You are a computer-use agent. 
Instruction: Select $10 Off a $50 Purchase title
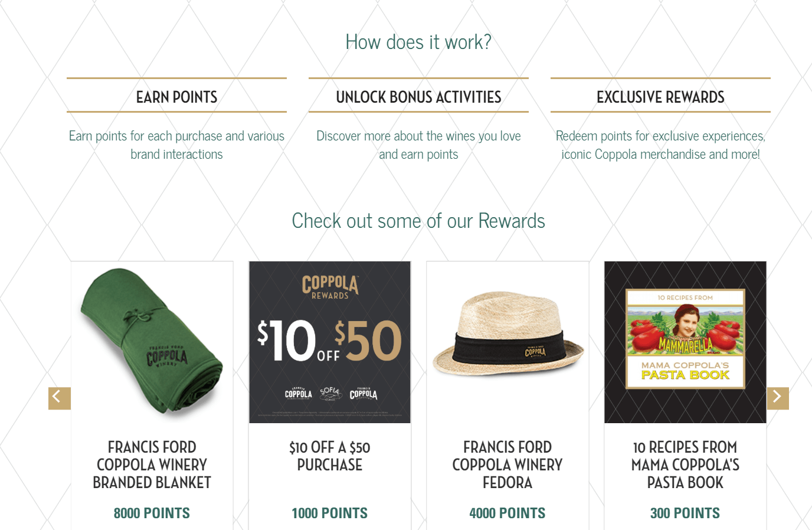point(330,456)
